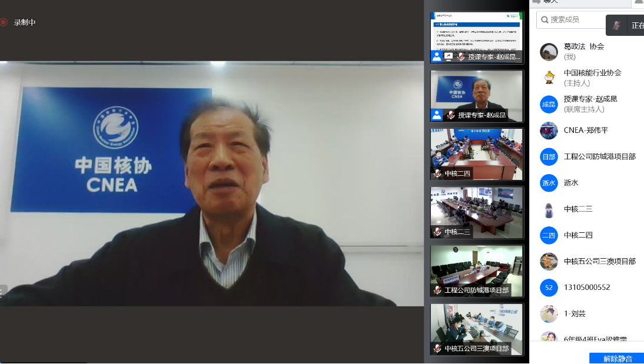Viewport: 644px width, 364px height.
Task: Click the 录制中 recording status label
Action: pyautogui.click(x=25, y=22)
